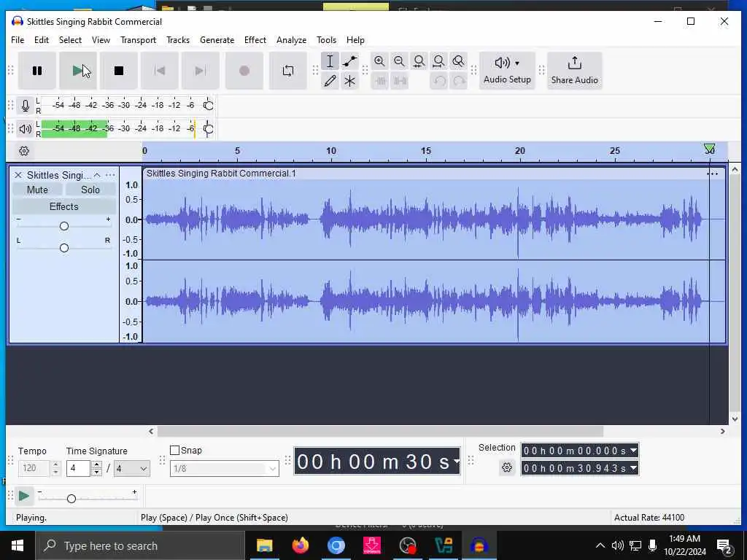Click the Tempo 120 field
The image size is (747, 560).
(34, 469)
